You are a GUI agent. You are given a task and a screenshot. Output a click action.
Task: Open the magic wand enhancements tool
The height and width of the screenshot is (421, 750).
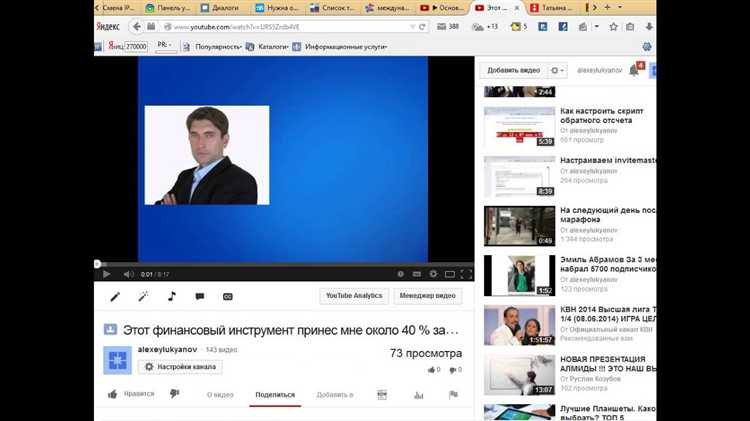143,297
